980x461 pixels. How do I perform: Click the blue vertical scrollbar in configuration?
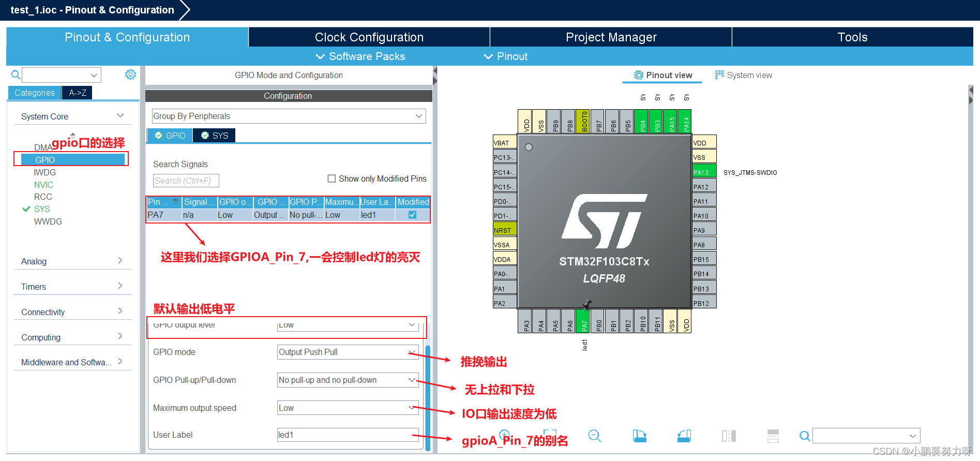point(428,397)
